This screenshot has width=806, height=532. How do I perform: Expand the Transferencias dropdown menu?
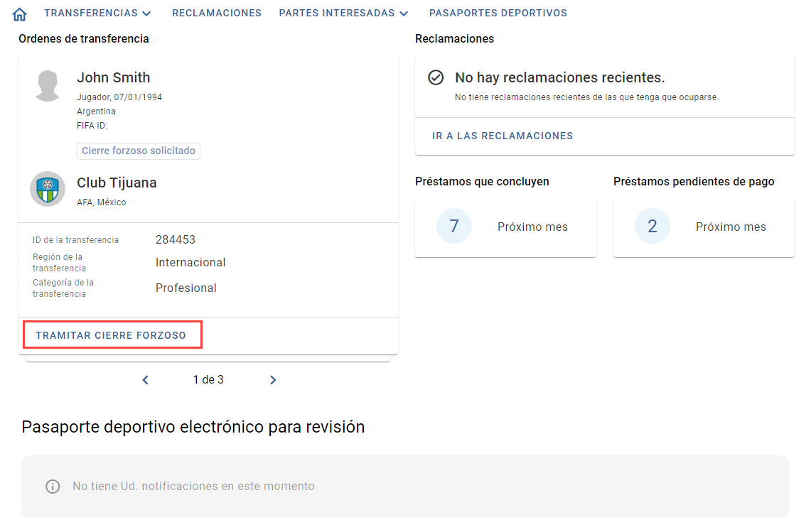pos(97,13)
